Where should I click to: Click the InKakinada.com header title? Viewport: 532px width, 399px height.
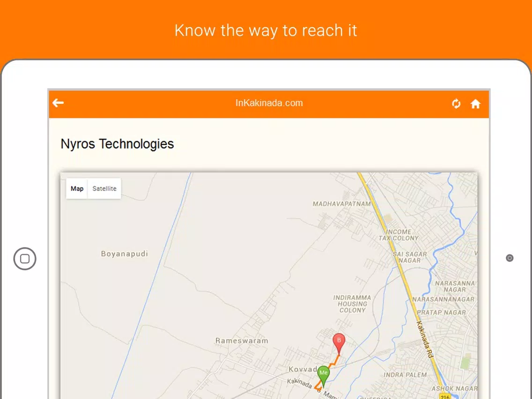coord(269,103)
